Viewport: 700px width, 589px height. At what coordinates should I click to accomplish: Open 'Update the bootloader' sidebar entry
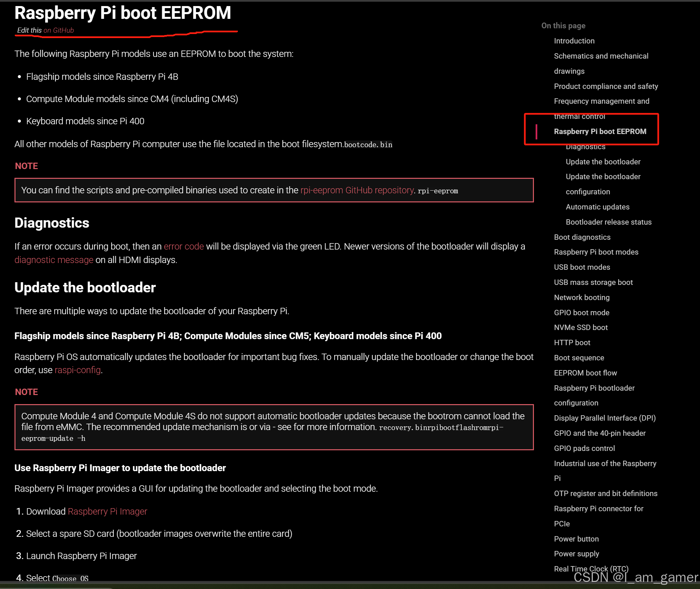(603, 162)
